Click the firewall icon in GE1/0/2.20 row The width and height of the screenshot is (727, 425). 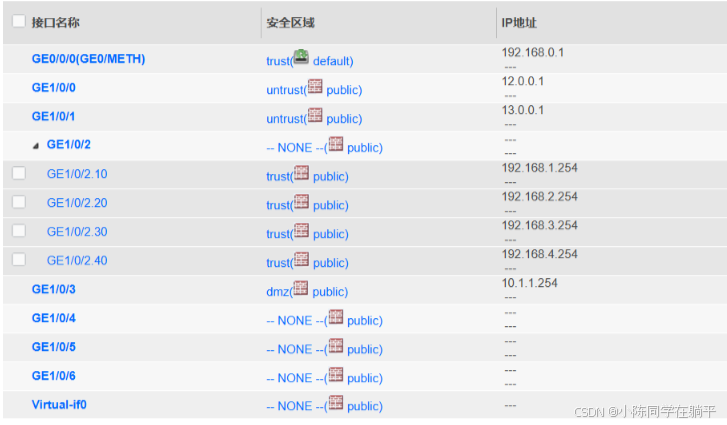301,202
